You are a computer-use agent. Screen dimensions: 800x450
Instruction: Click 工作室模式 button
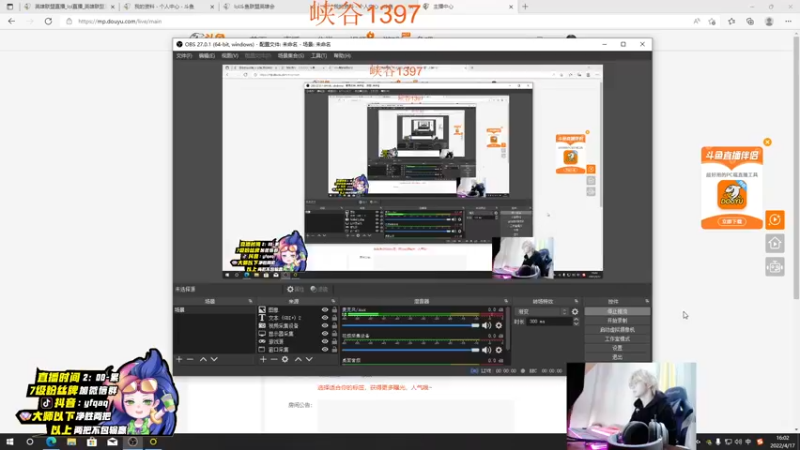click(617, 339)
